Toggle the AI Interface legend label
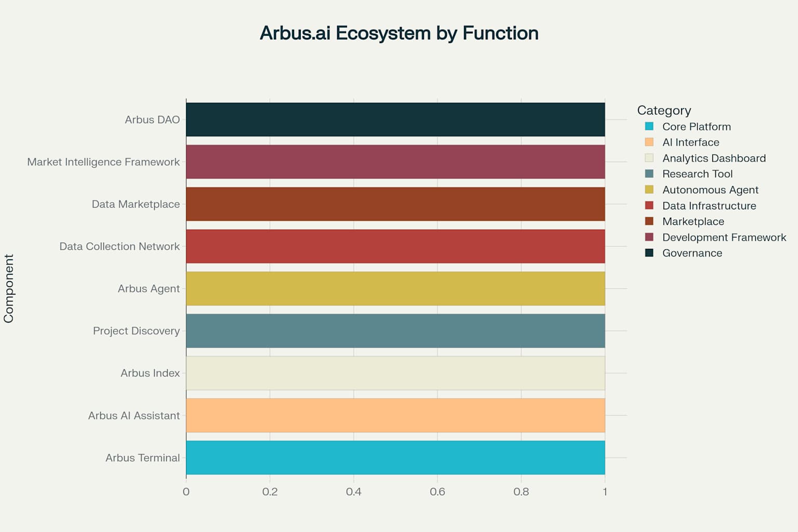This screenshot has width=798, height=532. (x=690, y=142)
